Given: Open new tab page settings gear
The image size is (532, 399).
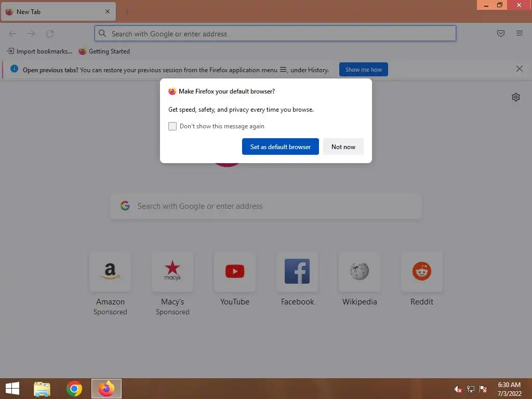Looking at the screenshot, I should (516, 97).
